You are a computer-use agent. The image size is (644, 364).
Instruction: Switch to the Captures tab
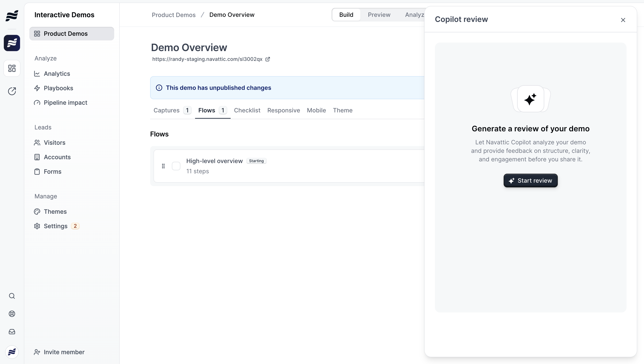tap(167, 110)
